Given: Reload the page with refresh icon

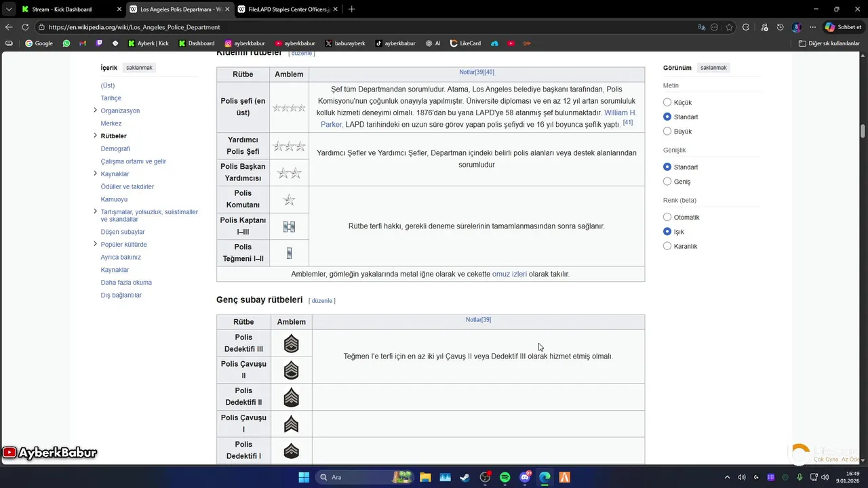Looking at the screenshot, I should [x=25, y=27].
